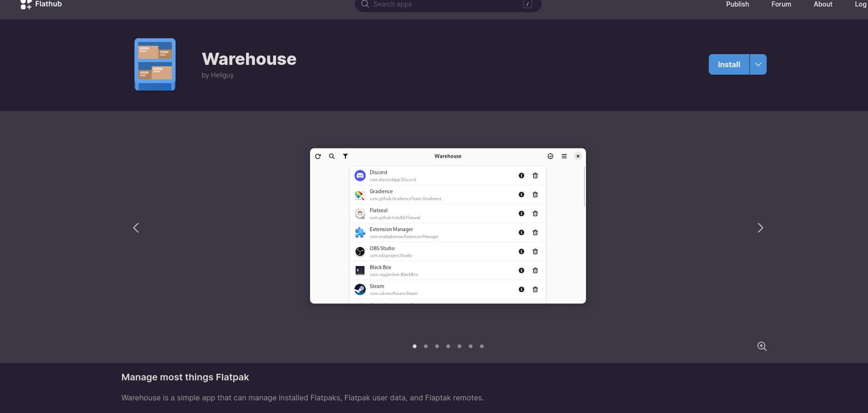868x413 pixels.
Task: Expand the Install options dropdown arrow
Action: (x=758, y=64)
